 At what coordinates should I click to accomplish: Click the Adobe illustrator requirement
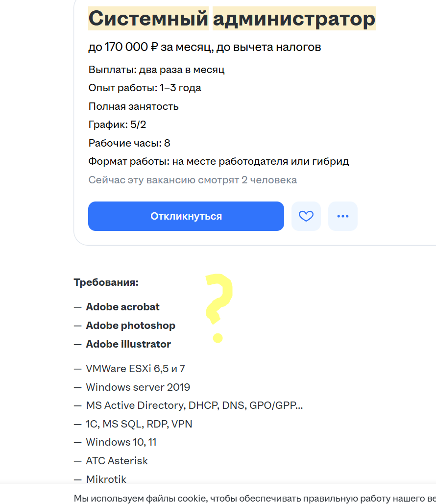[x=128, y=344]
